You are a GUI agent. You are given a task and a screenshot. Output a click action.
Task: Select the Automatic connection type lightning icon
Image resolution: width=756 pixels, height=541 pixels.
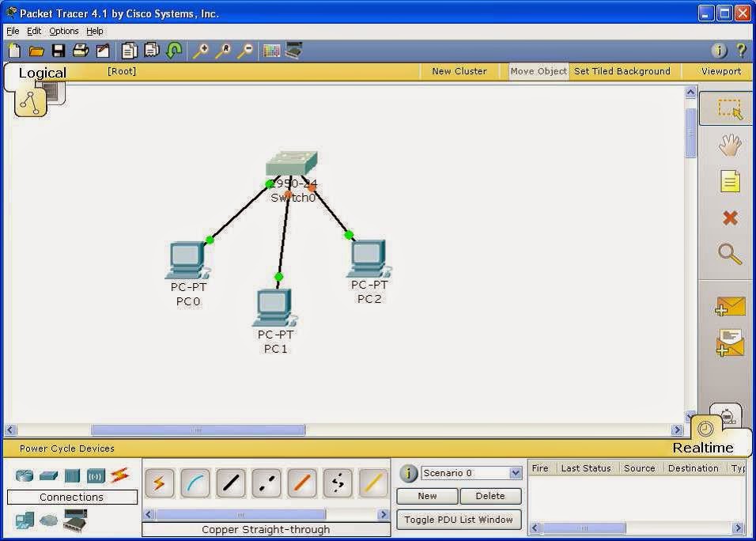[159, 482]
